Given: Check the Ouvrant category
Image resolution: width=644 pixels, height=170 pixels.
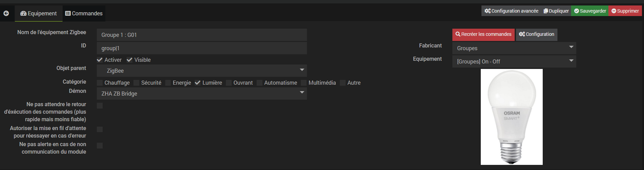Looking at the screenshot, I should 229,83.
